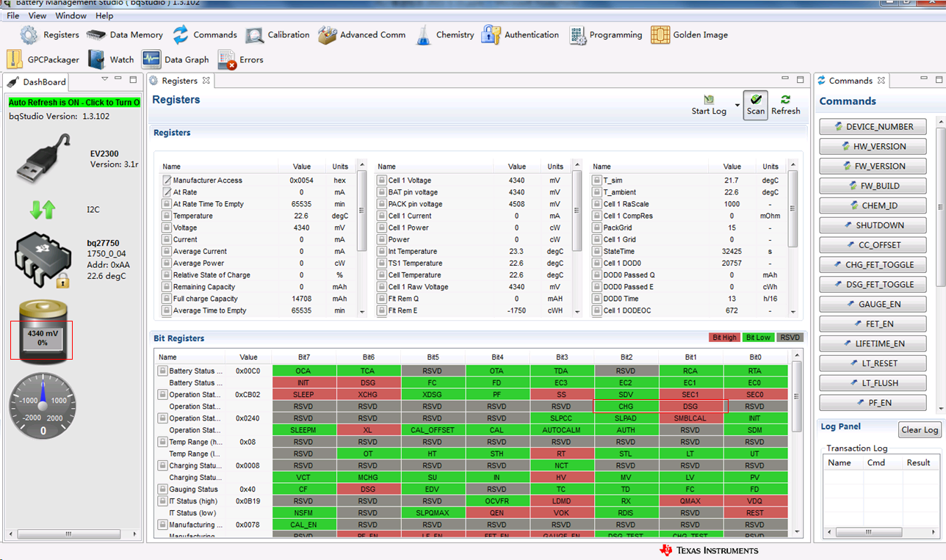
Task: Click Bit Low legend swatch
Action: point(758,338)
